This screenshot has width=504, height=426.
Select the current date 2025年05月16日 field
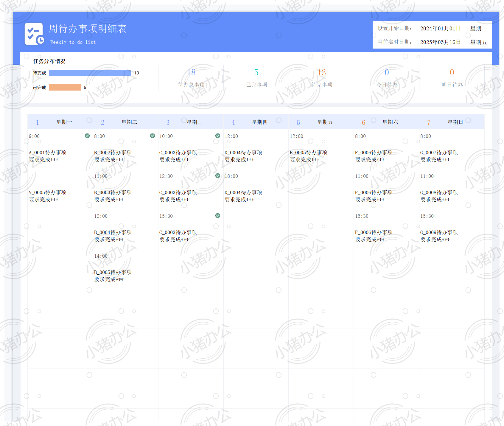click(x=440, y=42)
